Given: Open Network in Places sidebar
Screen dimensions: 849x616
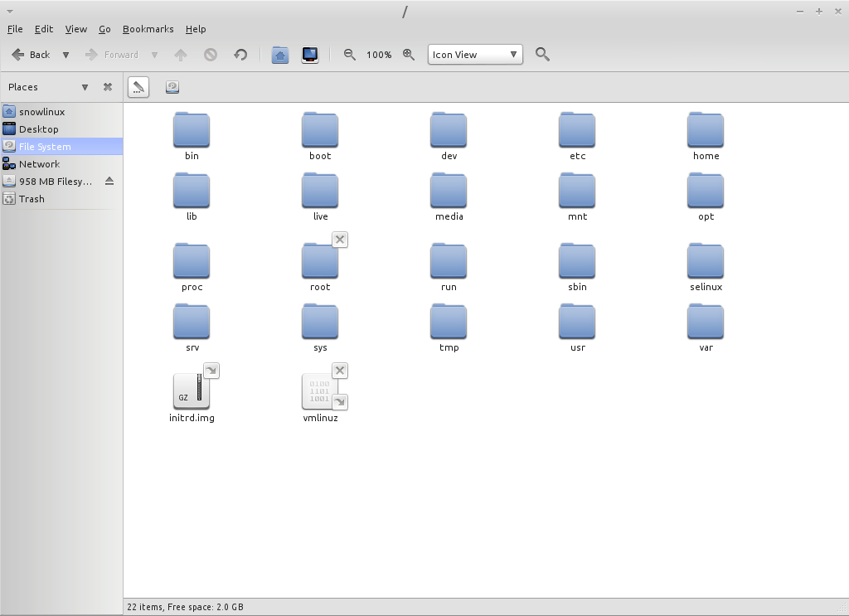Looking at the screenshot, I should [x=61, y=164].
